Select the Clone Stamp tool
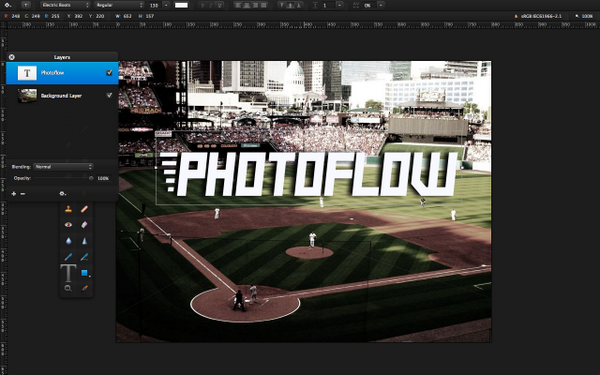The image size is (600, 375). pyautogui.click(x=68, y=209)
